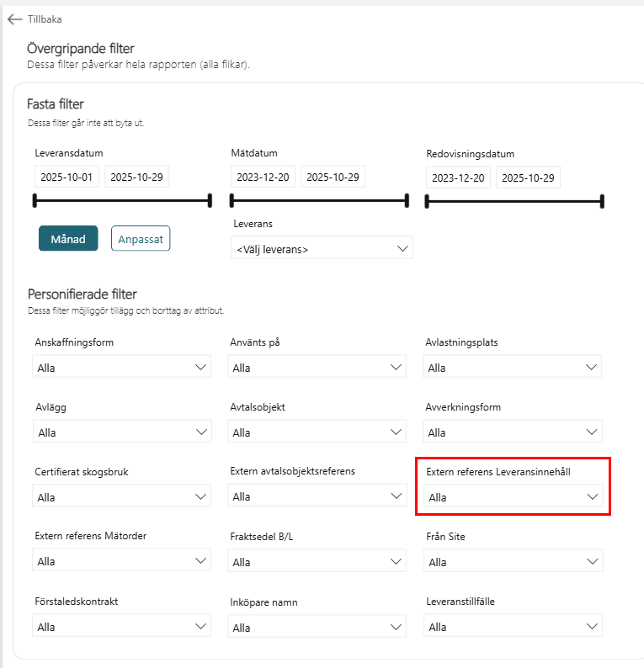Open the Använts på filter dropdown

point(317,368)
